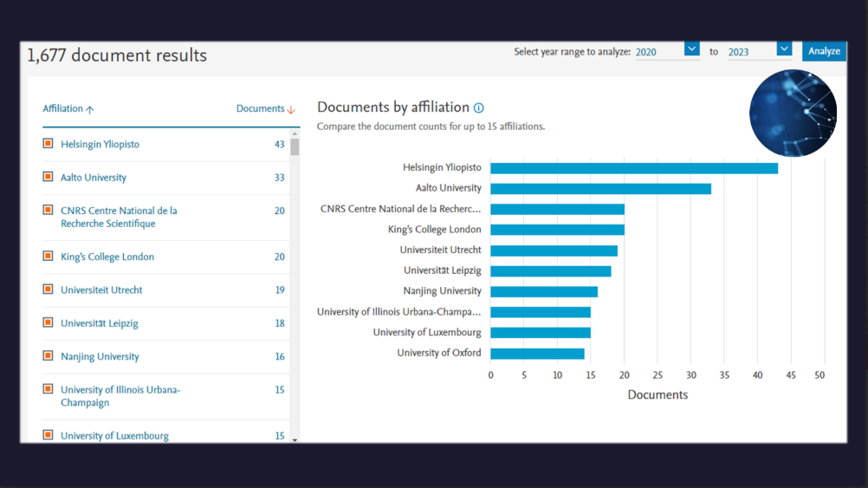The image size is (868, 488).
Task: Toggle Helsingin Yliopisto checkbox
Action: (x=49, y=144)
